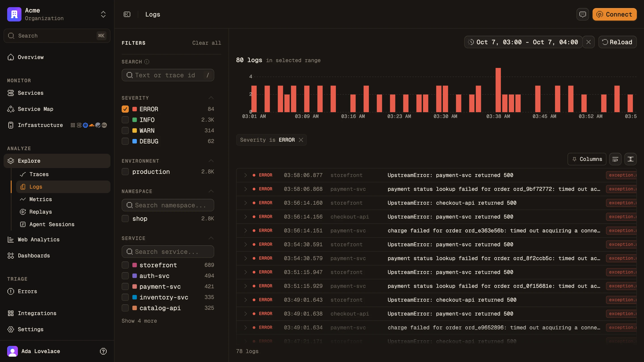This screenshot has width=644, height=362.
Task: Collapse the Namespace filter section
Action: click(x=211, y=191)
